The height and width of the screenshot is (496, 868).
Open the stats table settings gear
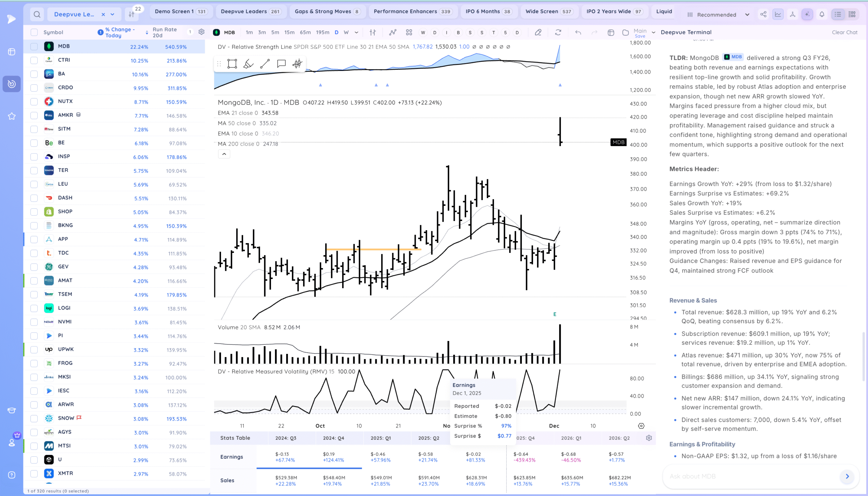[x=649, y=438]
